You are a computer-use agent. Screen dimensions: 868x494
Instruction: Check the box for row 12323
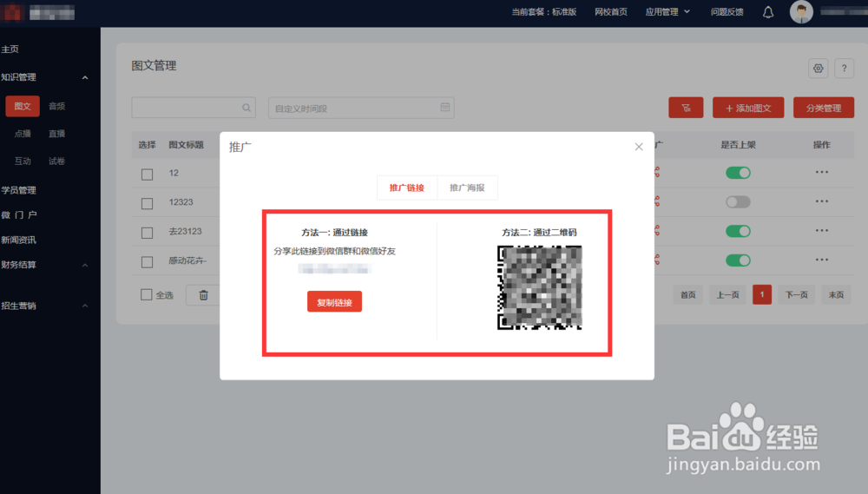pyautogui.click(x=147, y=204)
